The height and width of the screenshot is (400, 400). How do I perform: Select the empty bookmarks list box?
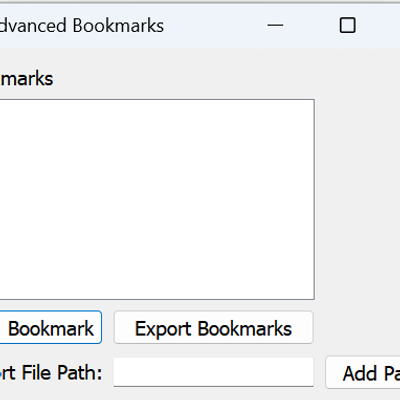(x=157, y=199)
